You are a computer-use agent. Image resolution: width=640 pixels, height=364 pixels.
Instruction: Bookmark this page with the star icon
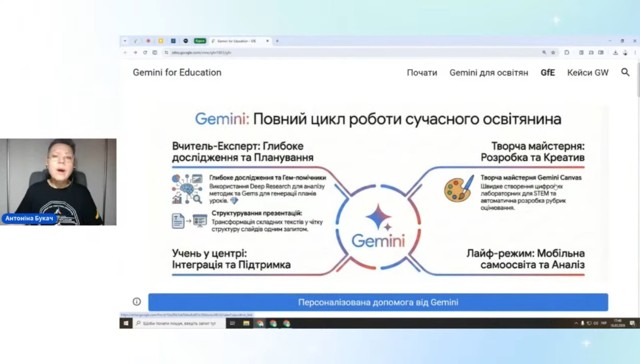[x=553, y=52]
